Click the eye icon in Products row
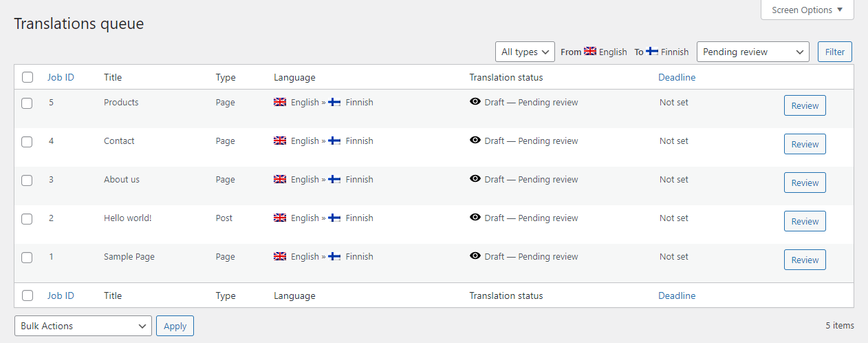 tap(475, 102)
